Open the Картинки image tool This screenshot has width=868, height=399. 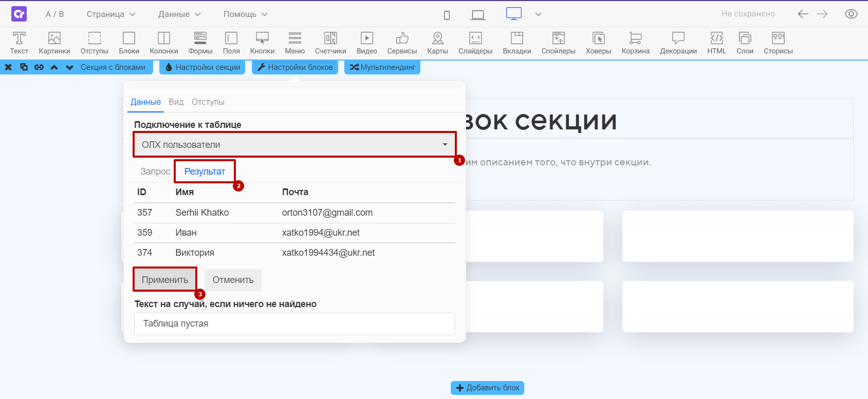(54, 43)
